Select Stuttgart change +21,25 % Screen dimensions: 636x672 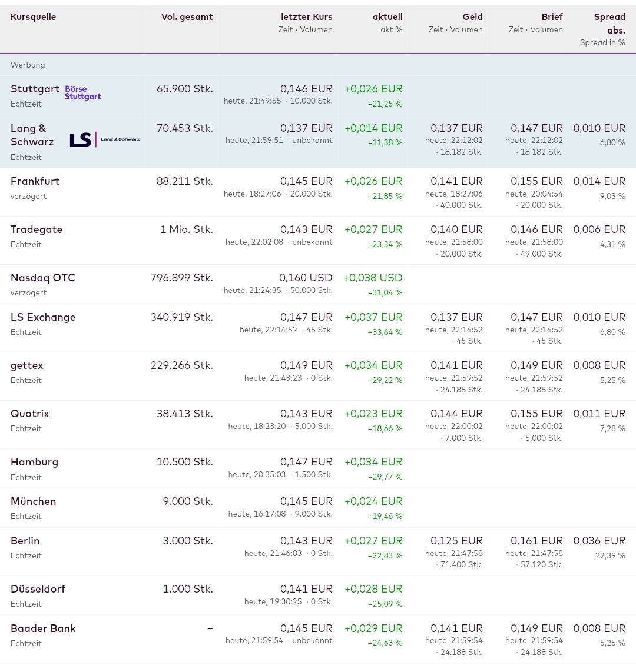click(385, 104)
